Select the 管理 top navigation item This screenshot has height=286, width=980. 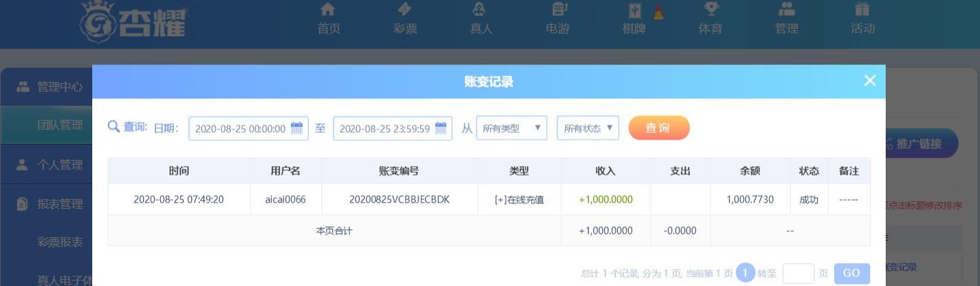787,19
